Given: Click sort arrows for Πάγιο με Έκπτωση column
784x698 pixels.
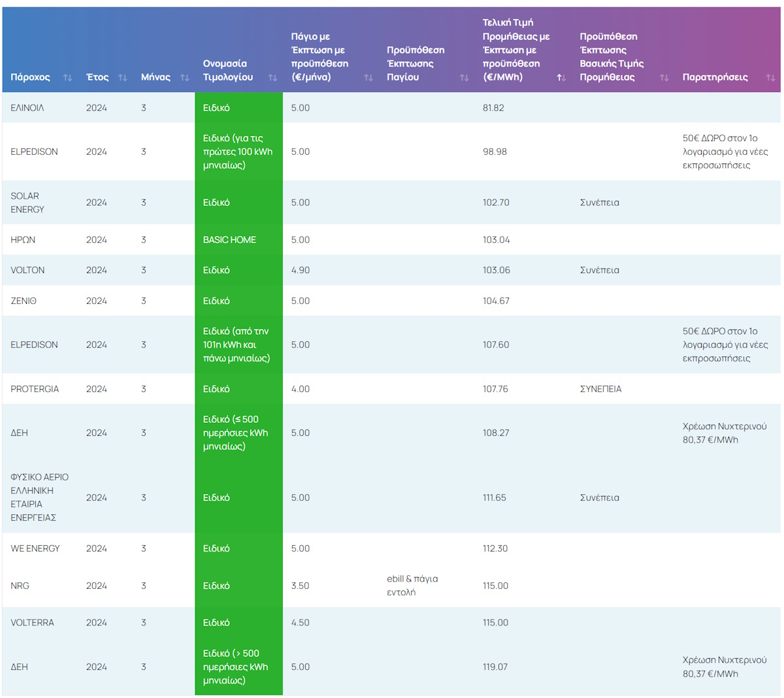Looking at the screenshot, I should (368, 78).
